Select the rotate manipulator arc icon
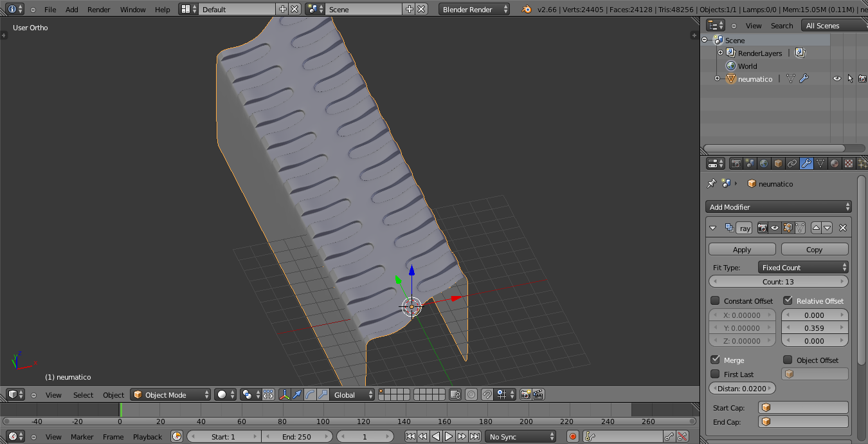Screen dimensions: 868x444 coord(310,394)
